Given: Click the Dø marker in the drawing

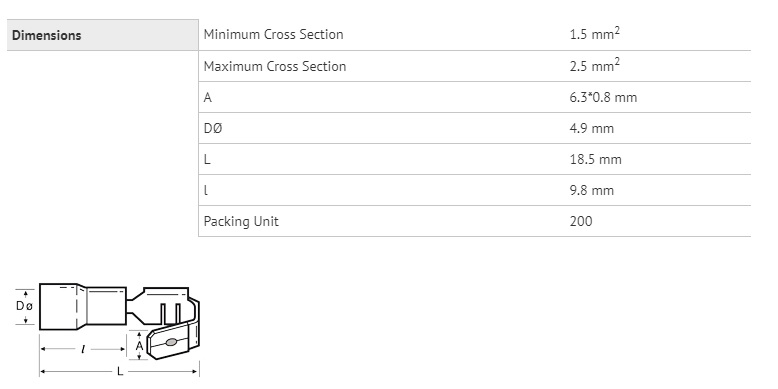Looking at the screenshot, I should pos(24,306).
